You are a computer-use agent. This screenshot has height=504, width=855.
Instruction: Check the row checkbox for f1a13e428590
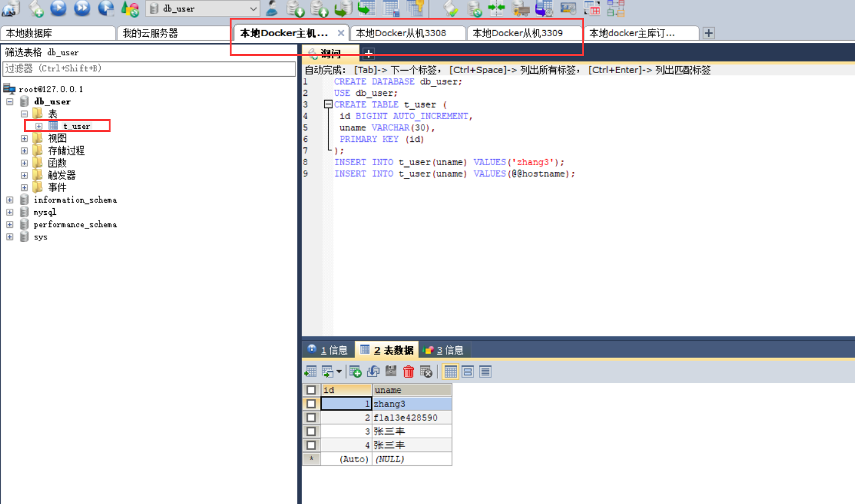click(x=311, y=417)
